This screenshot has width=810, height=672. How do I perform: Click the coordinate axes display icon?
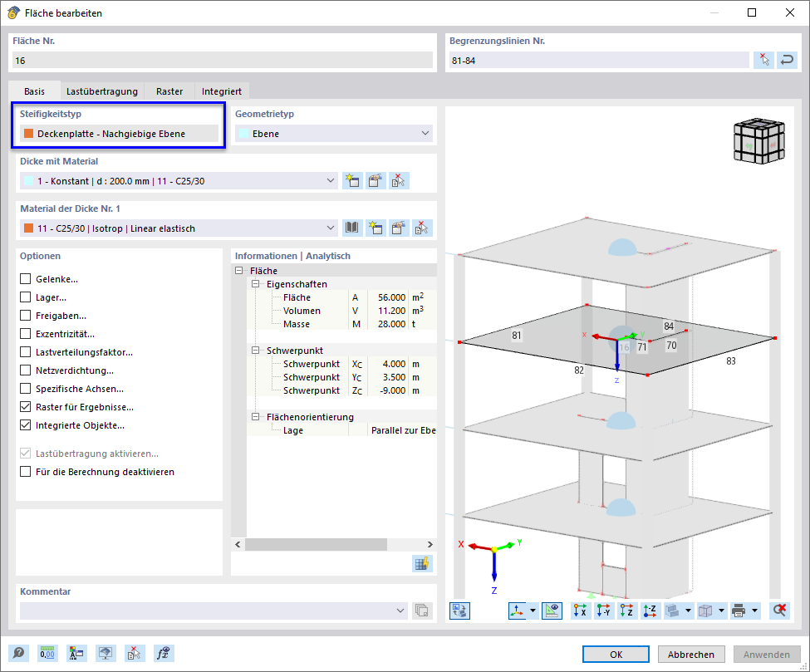coord(517,611)
